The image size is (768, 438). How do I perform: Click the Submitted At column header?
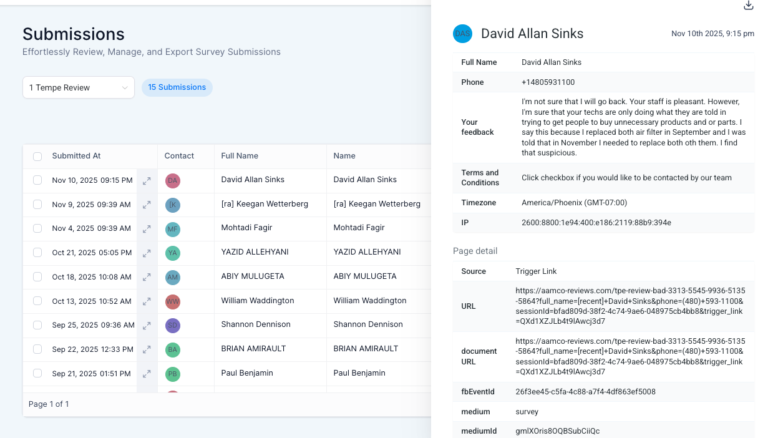pyautogui.click(x=76, y=156)
